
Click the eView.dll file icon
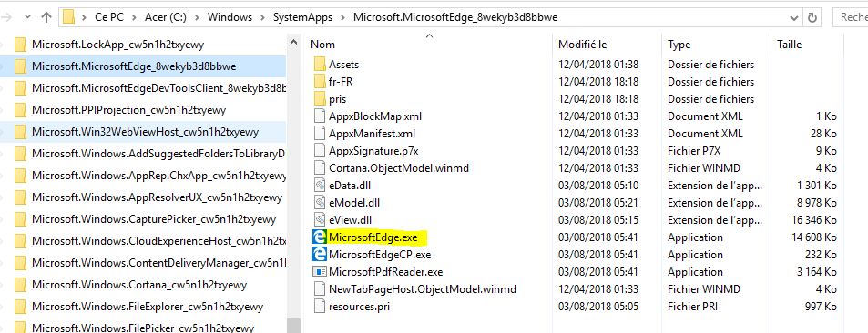pyautogui.click(x=320, y=219)
